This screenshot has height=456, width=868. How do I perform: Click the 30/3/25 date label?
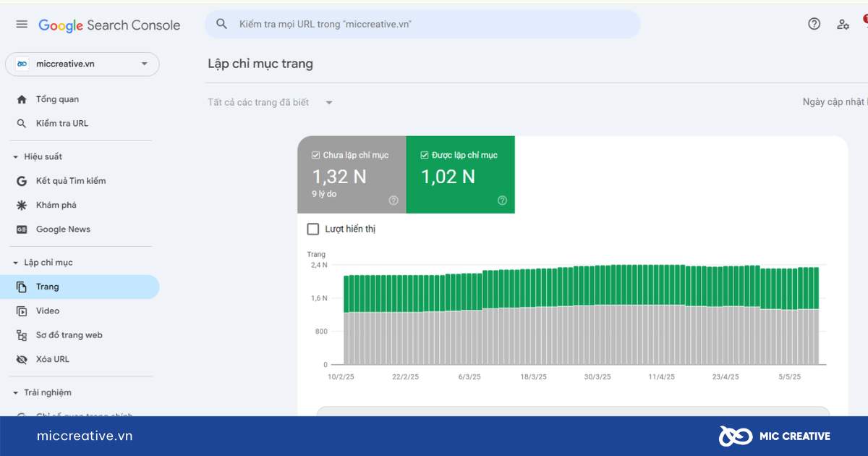click(x=597, y=377)
